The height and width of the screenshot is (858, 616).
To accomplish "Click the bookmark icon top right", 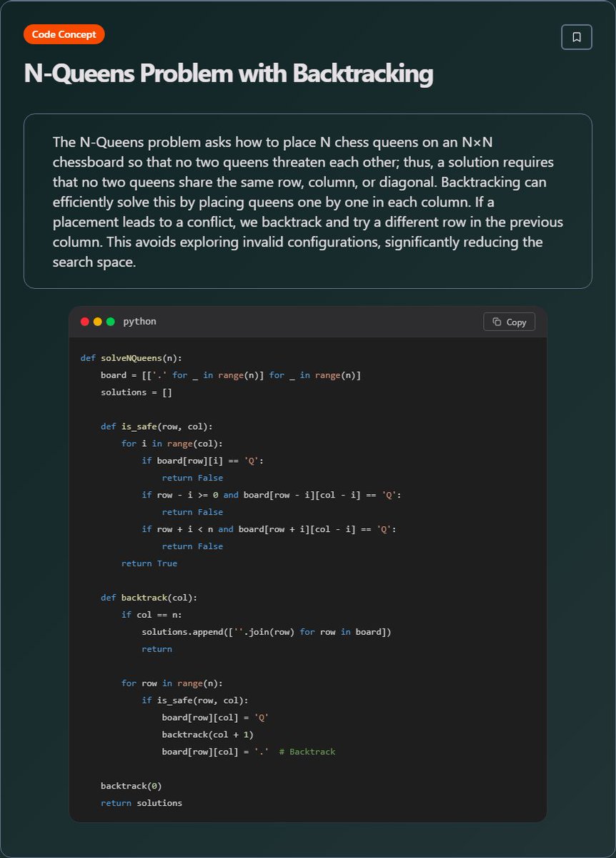I will 576,36.
